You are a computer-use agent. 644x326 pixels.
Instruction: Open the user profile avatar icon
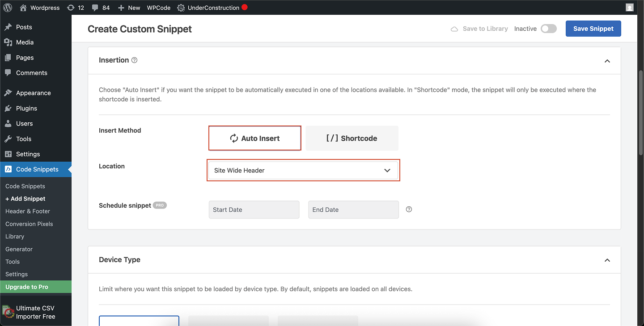(629, 7)
